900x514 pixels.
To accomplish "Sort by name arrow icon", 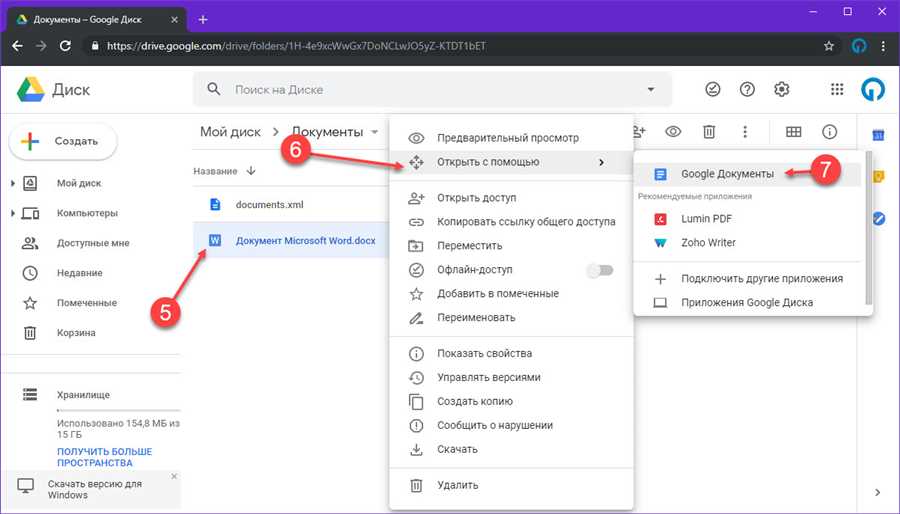I will pyautogui.click(x=251, y=171).
